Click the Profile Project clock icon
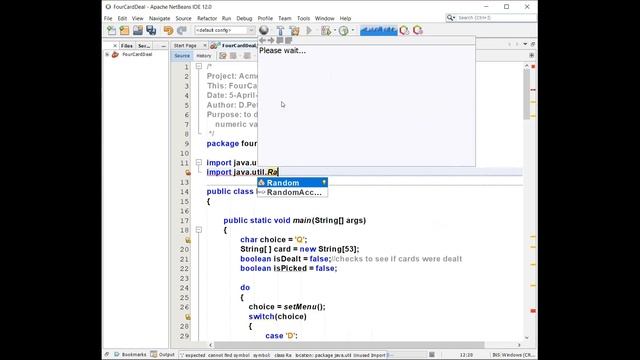The image size is (640, 360). tap(344, 31)
